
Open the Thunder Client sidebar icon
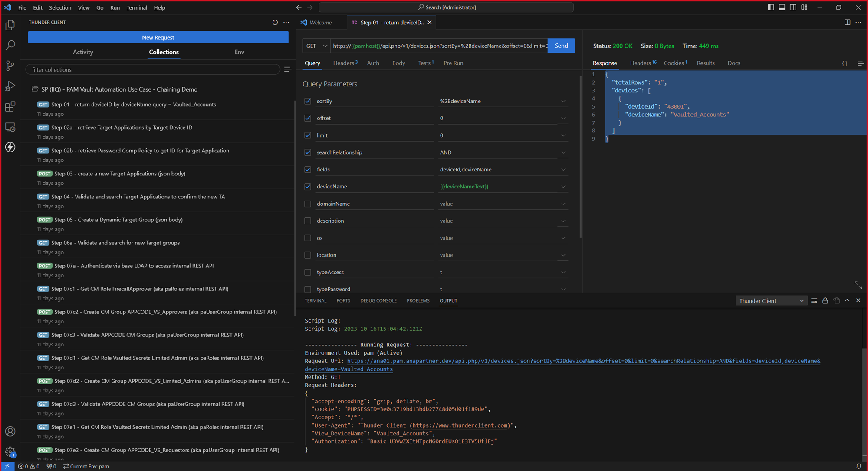(x=10, y=147)
